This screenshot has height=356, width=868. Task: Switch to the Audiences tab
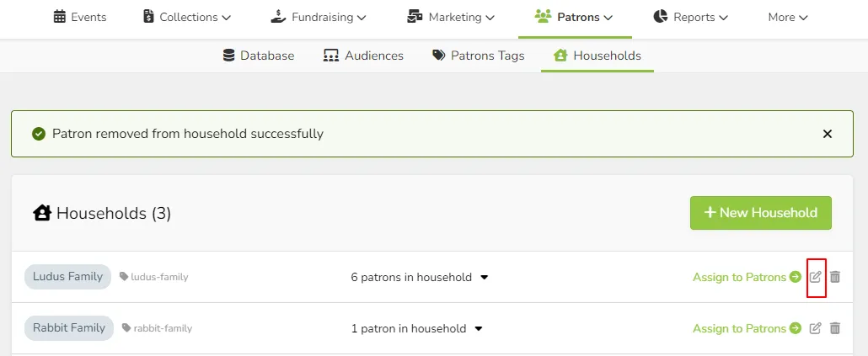pos(363,56)
